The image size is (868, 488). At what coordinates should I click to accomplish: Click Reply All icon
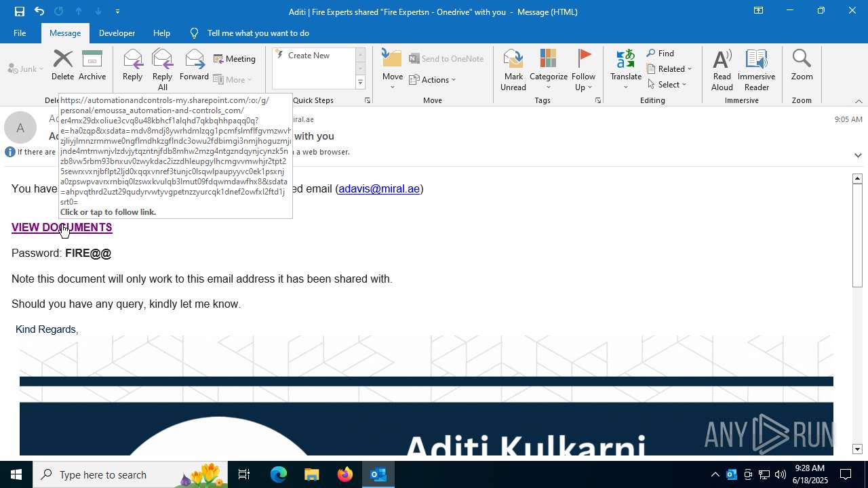[162, 70]
